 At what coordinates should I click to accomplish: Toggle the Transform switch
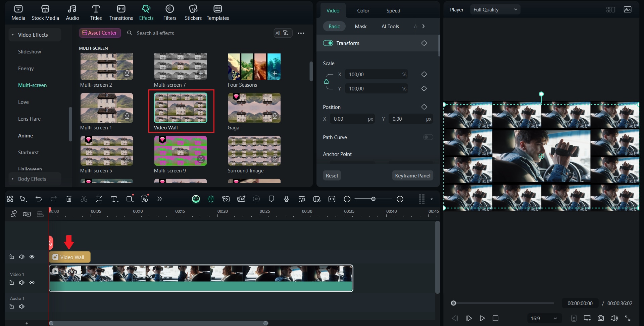(328, 43)
